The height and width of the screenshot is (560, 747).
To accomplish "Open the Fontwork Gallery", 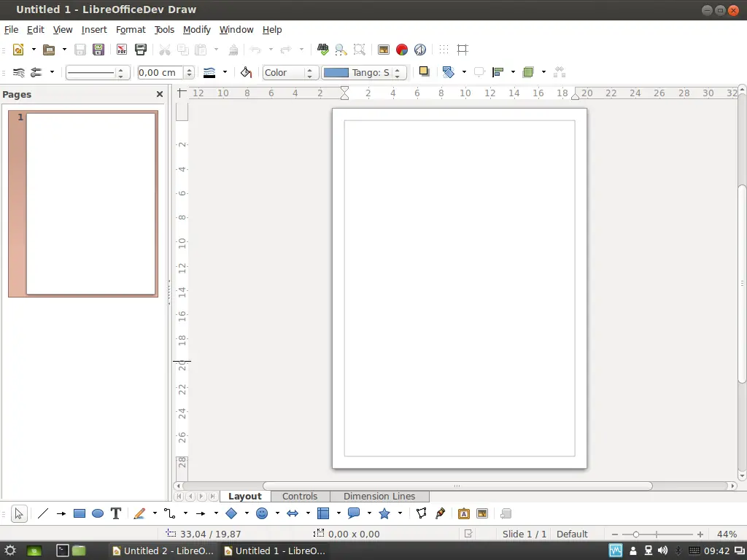I will pyautogui.click(x=463, y=514).
